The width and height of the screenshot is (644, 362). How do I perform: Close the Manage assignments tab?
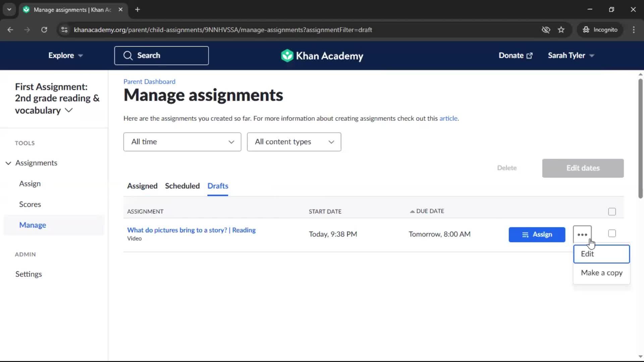[x=120, y=9]
